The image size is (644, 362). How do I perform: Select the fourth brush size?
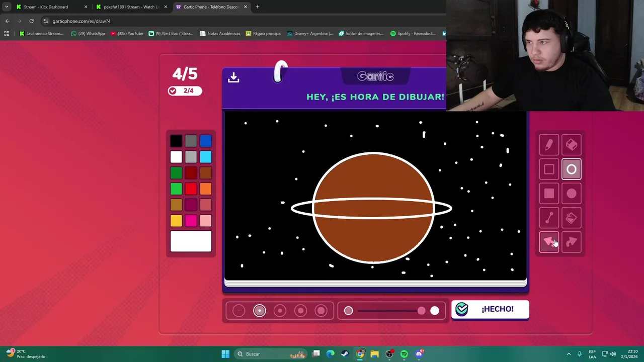(x=301, y=311)
